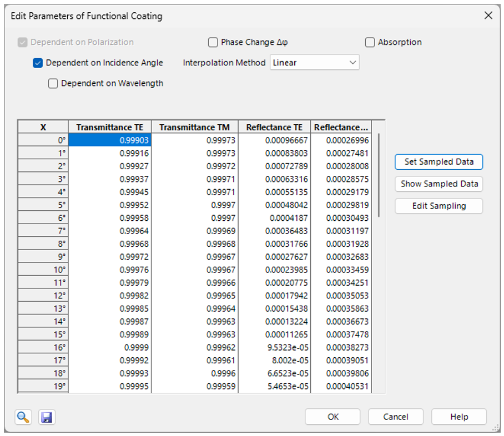Click the truncated Reflectance... column header
This screenshot has height=436, width=504.
341,127
